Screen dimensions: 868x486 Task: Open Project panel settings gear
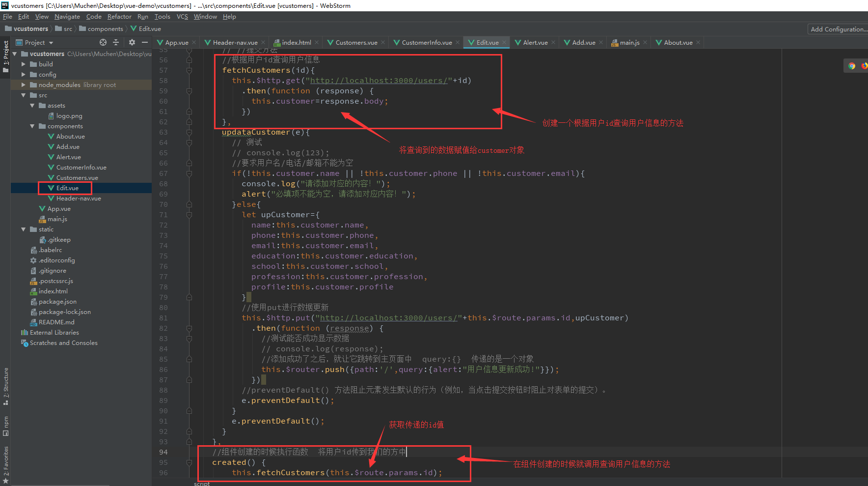[132, 43]
